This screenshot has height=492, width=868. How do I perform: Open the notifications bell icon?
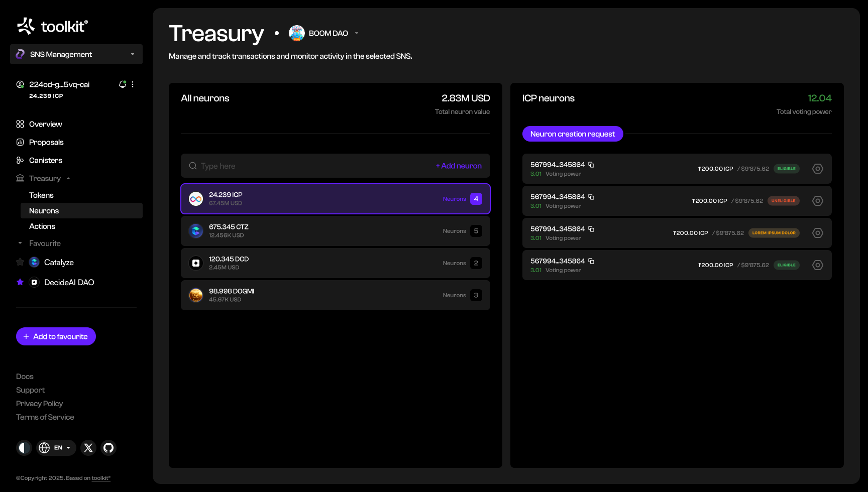pos(122,84)
